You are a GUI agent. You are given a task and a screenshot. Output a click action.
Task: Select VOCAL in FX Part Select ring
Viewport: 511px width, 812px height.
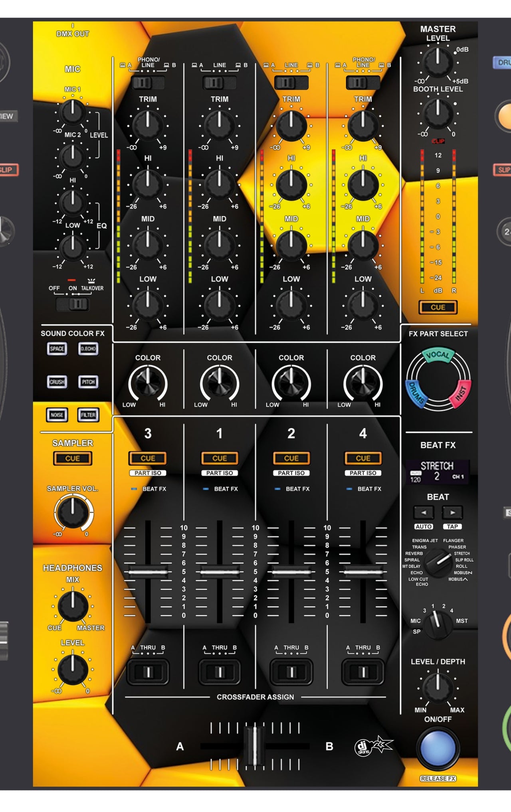438,355
